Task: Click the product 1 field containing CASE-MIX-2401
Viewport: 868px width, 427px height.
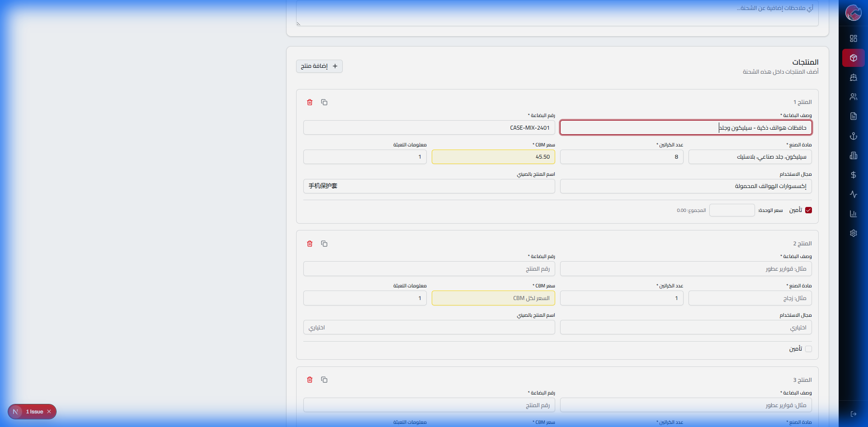Action: pyautogui.click(x=429, y=128)
